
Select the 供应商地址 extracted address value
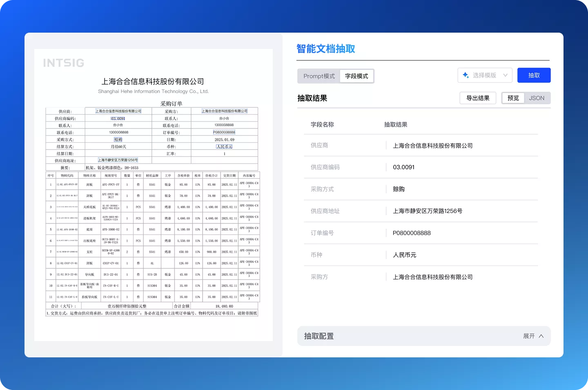click(x=427, y=211)
